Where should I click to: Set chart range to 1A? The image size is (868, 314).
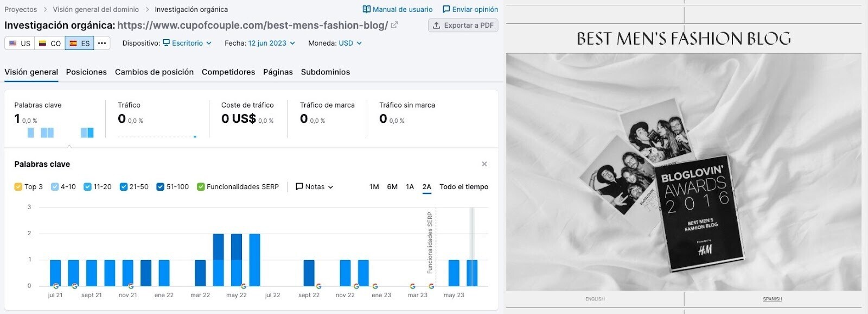[410, 187]
